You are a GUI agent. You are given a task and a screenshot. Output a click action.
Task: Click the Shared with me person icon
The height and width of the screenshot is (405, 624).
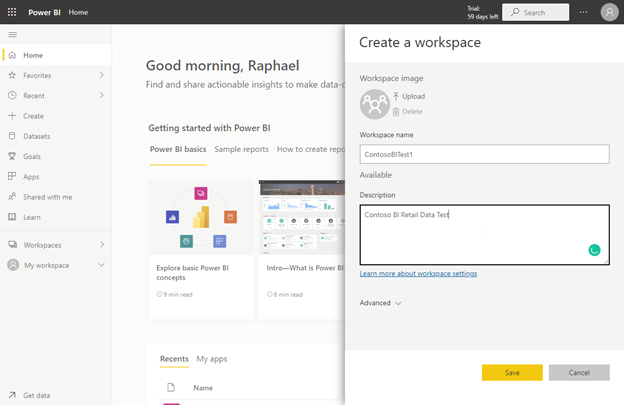(x=12, y=197)
